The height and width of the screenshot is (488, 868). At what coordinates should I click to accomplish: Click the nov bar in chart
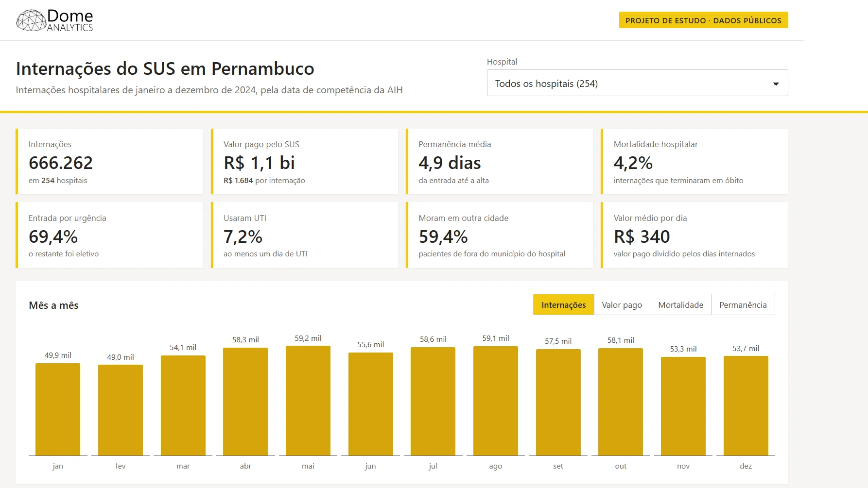tap(683, 406)
